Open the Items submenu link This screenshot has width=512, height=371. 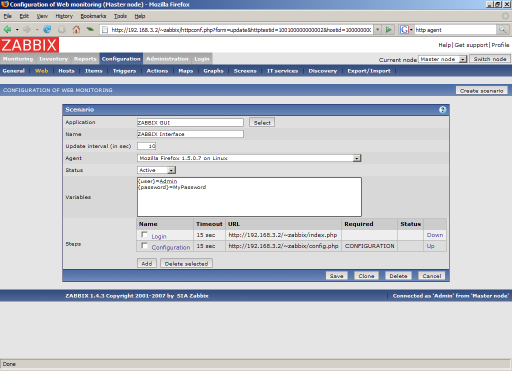[94, 71]
